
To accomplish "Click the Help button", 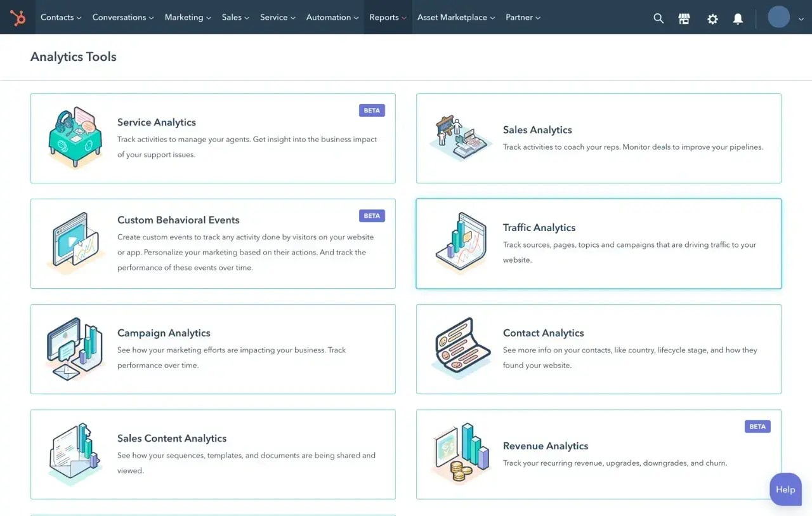I will (x=785, y=489).
